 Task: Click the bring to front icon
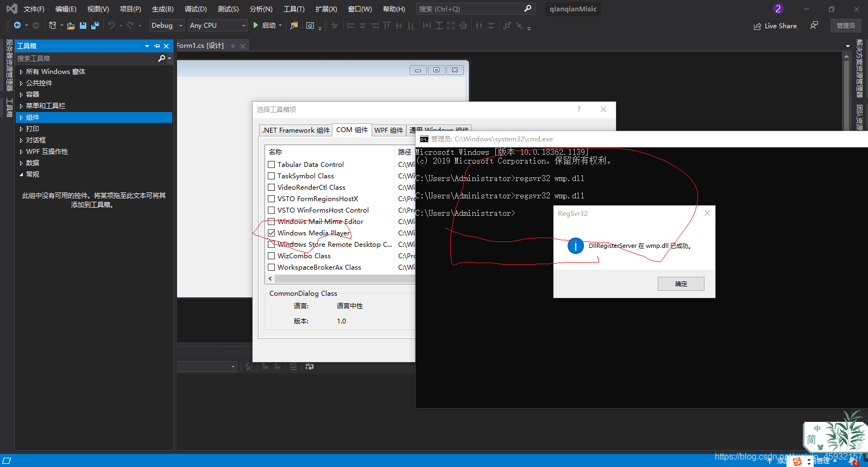(507, 26)
